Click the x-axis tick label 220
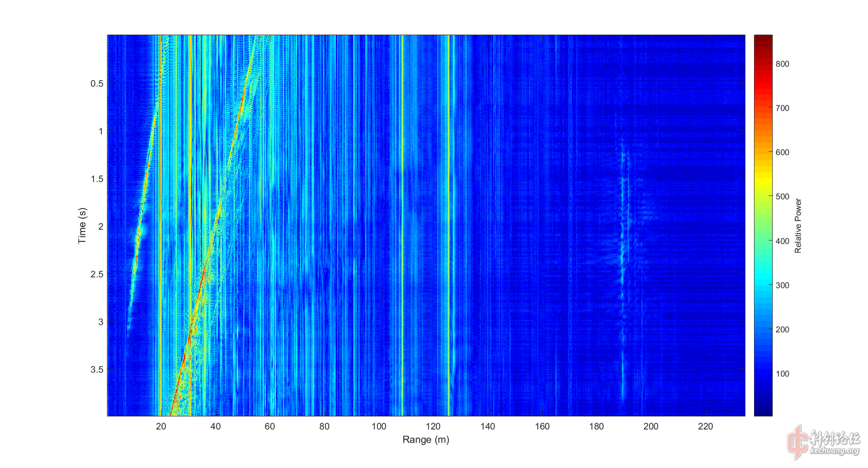This screenshot has height=468, width=868. 705,426
